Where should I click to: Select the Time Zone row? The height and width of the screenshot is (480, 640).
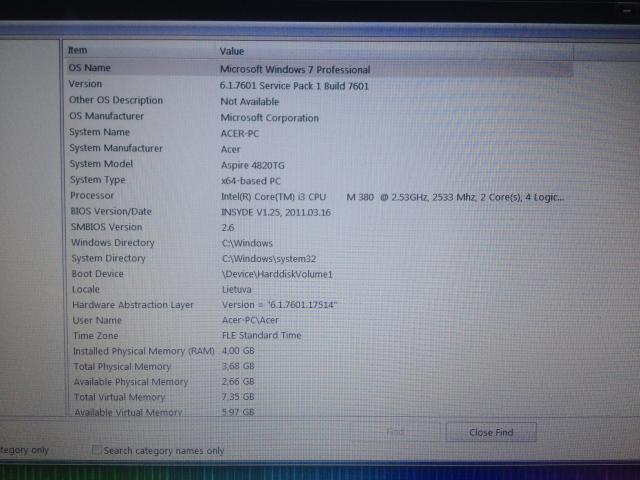point(97,336)
